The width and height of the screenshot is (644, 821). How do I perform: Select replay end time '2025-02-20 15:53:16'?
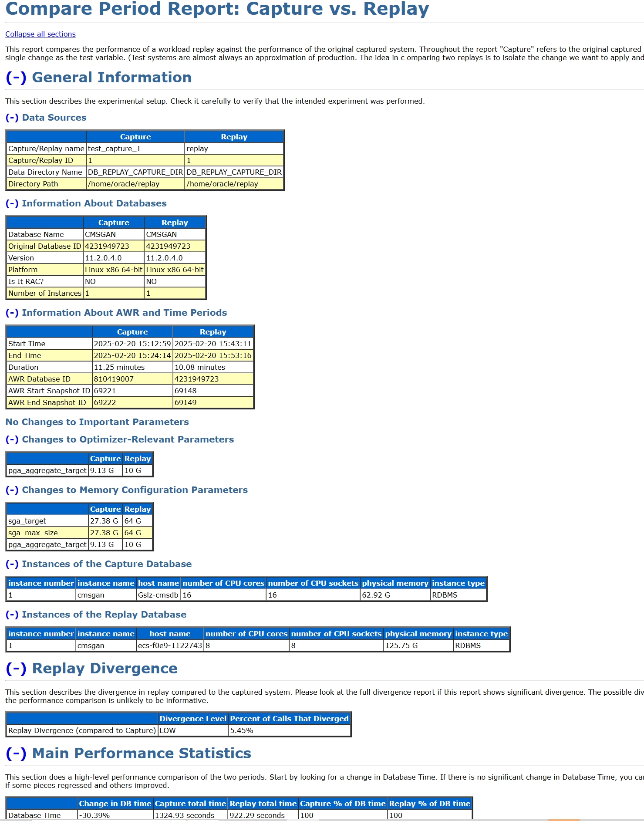213,355
